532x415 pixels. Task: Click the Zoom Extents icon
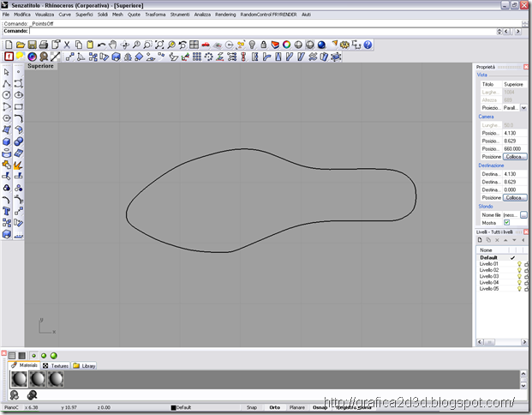point(159,45)
